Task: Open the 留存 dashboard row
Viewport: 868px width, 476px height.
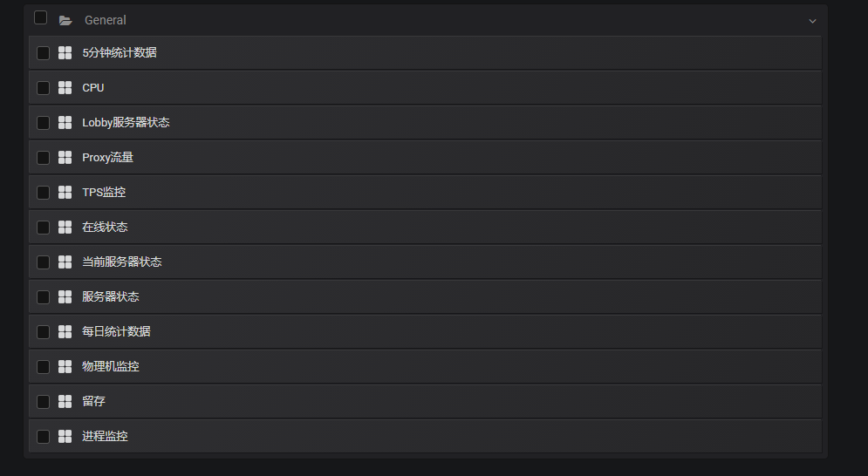Action: (425, 401)
